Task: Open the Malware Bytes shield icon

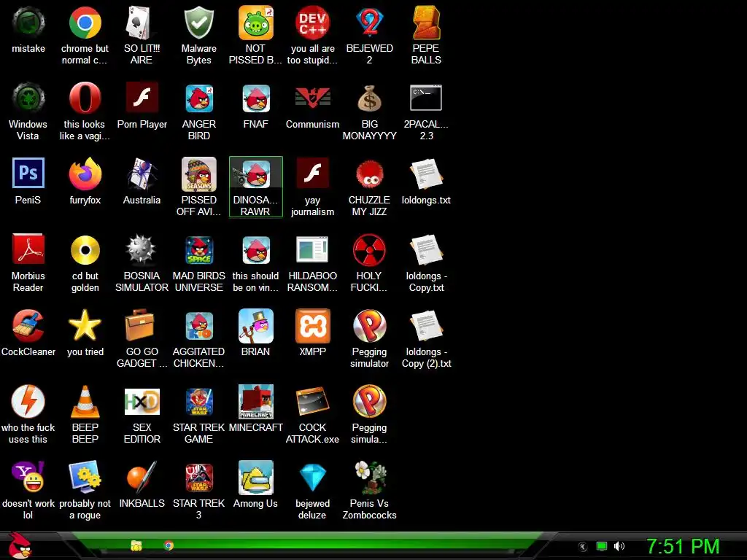Action: pos(198,23)
